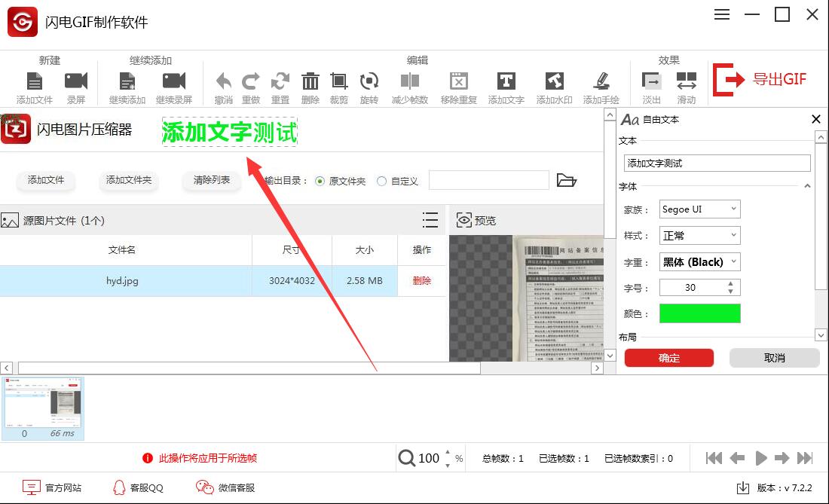Open the 家族 font family dropdown
Screen dimensions: 829x504
[699, 209]
